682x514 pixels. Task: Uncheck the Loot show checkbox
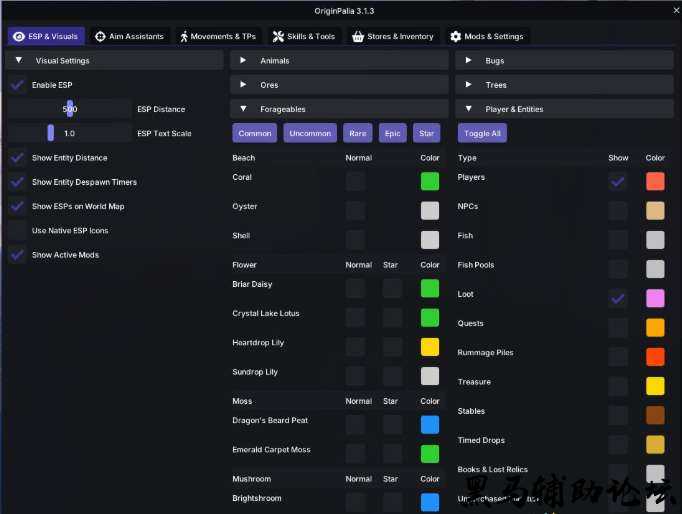coord(618,299)
